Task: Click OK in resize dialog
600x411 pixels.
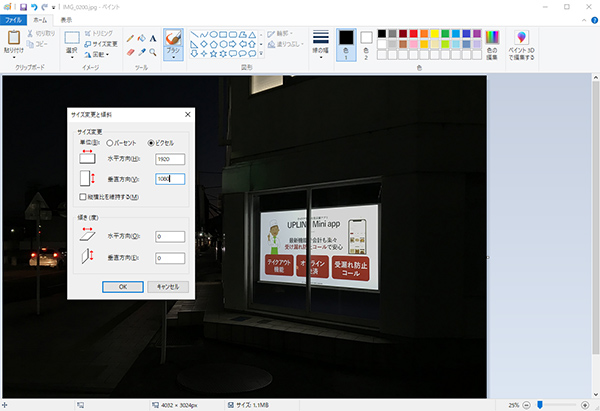Action: (x=123, y=287)
